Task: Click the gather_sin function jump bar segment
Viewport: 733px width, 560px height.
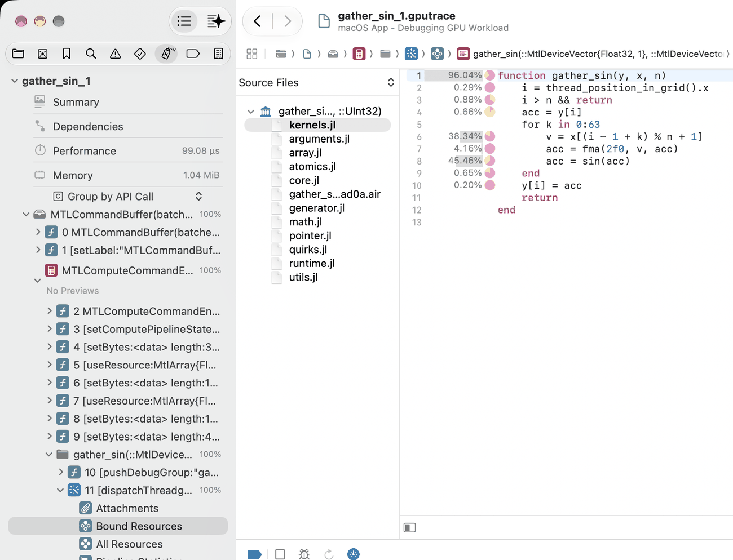Action: click(x=590, y=54)
